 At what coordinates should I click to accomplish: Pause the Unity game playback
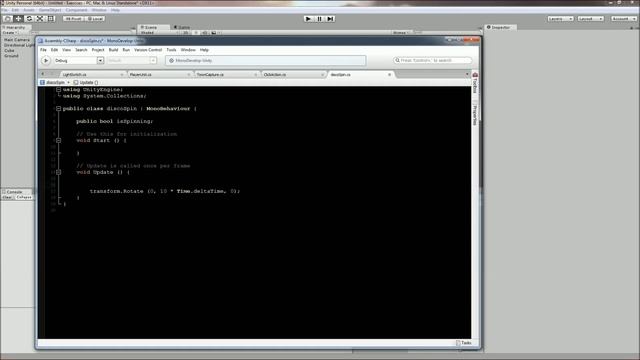pyautogui.click(x=319, y=19)
